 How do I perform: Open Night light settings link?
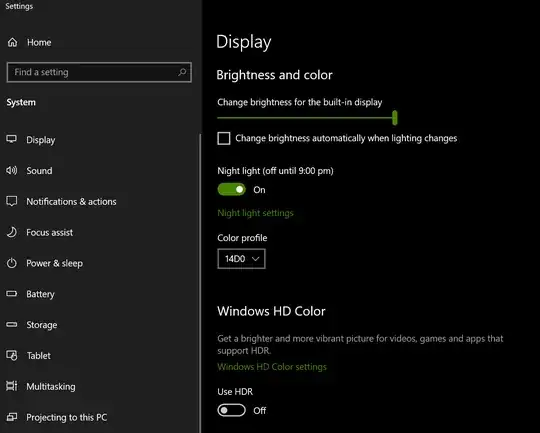coord(255,213)
